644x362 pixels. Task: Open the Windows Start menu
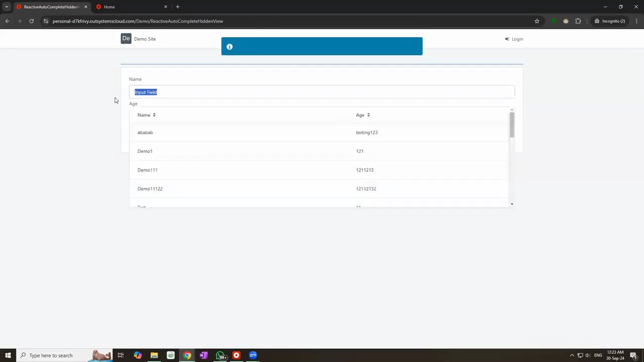8,355
